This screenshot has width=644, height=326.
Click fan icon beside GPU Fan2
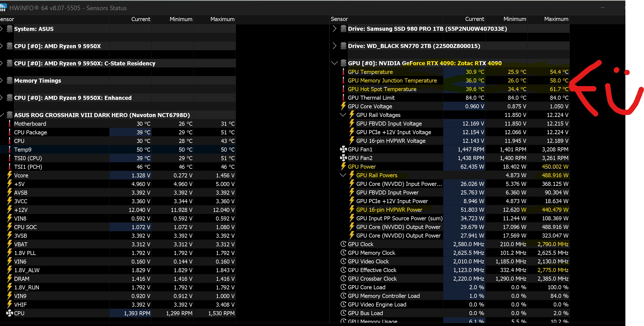[344, 158]
